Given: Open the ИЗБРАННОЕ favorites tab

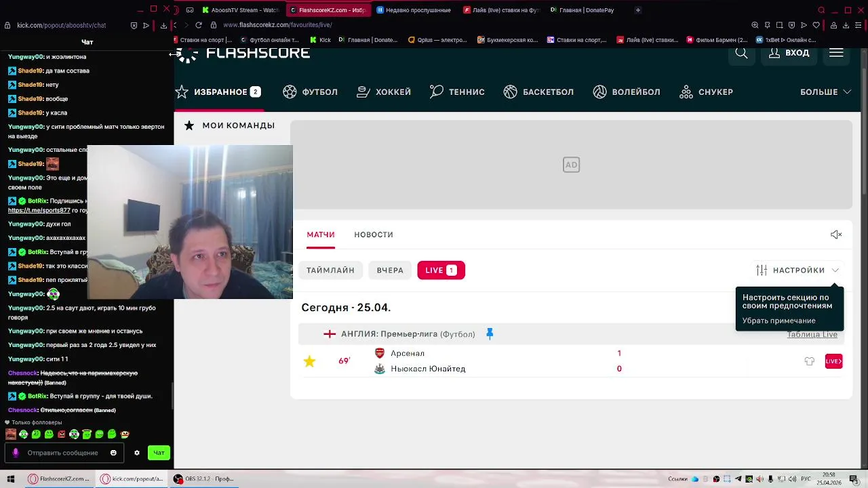Looking at the screenshot, I should tap(218, 92).
